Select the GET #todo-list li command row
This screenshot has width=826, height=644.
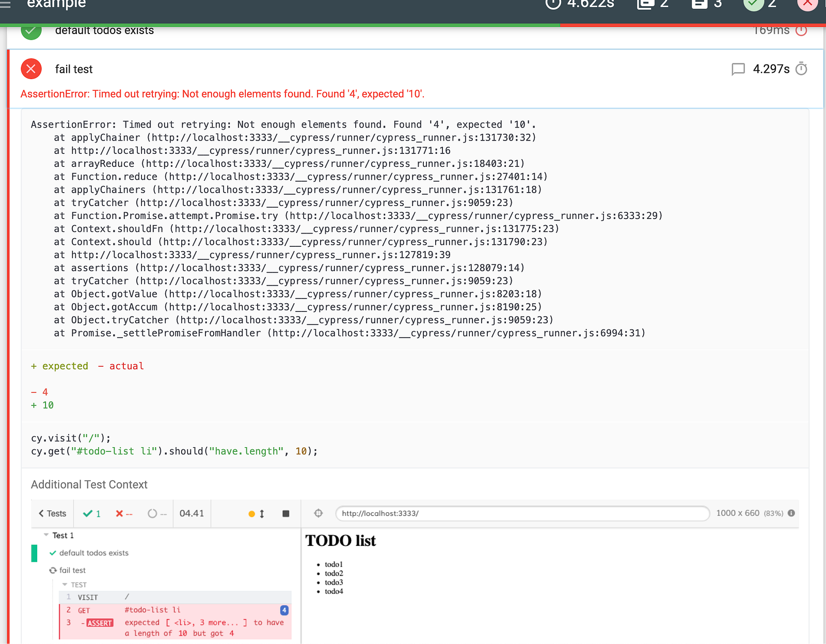pos(176,610)
